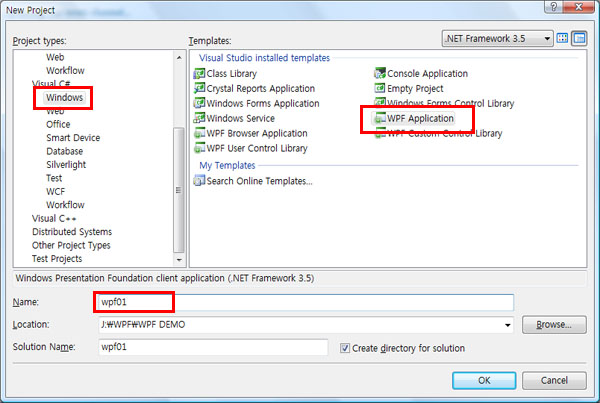The height and width of the screenshot is (403, 600).
Task: Click OK to create the project
Action: [x=484, y=380]
